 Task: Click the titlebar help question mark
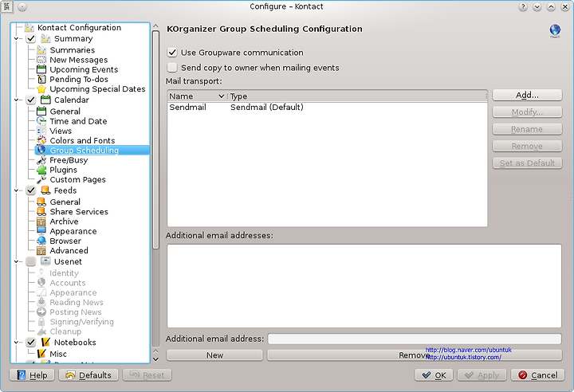tap(523, 6)
